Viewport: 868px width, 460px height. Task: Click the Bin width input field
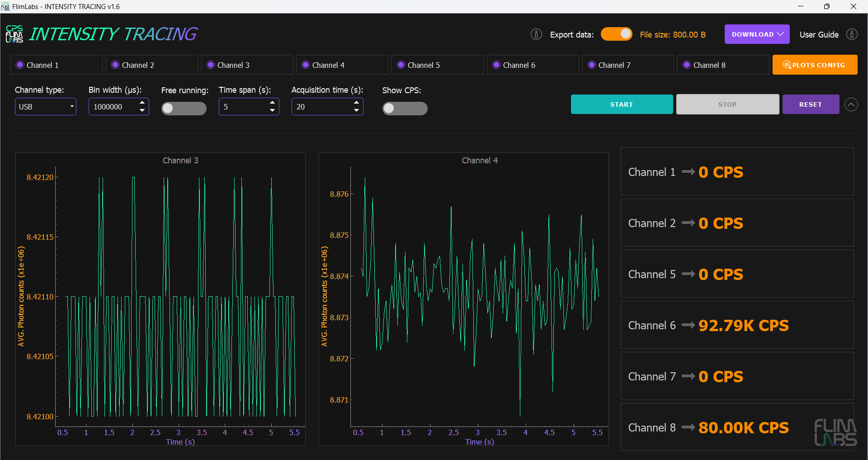[113, 107]
